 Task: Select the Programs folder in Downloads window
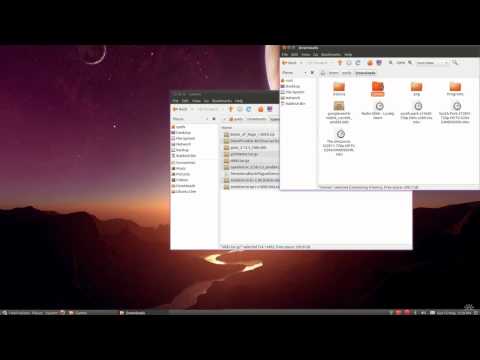pos(455,89)
